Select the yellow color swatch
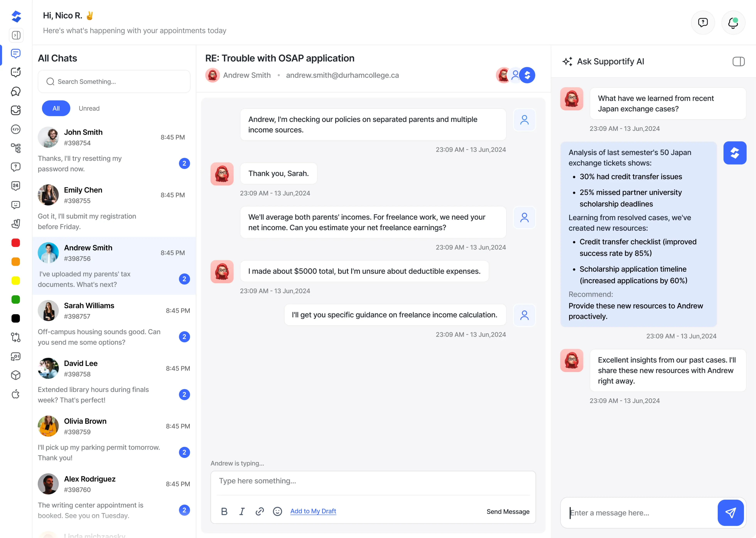 (16, 281)
